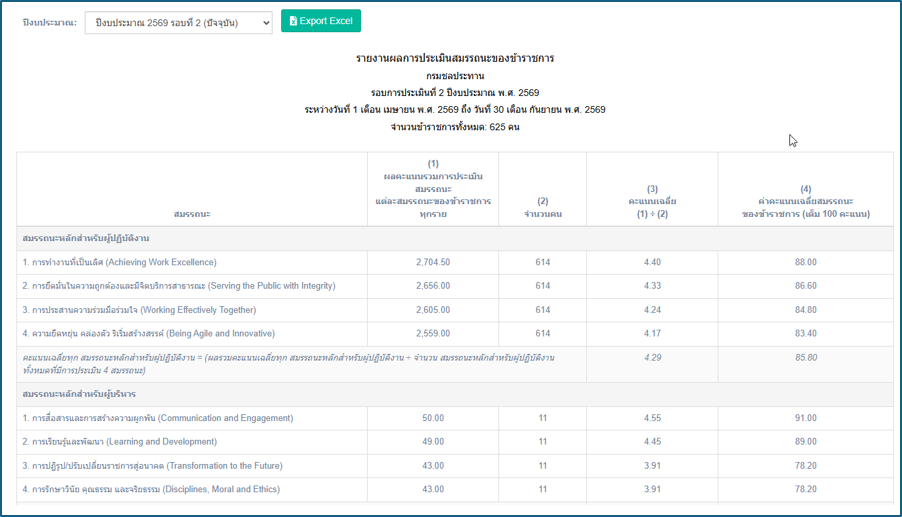The width and height of the screenshot is (902, 517).
Task: Click average 4.45 in Learning row
Action: (x=652, y=442)
